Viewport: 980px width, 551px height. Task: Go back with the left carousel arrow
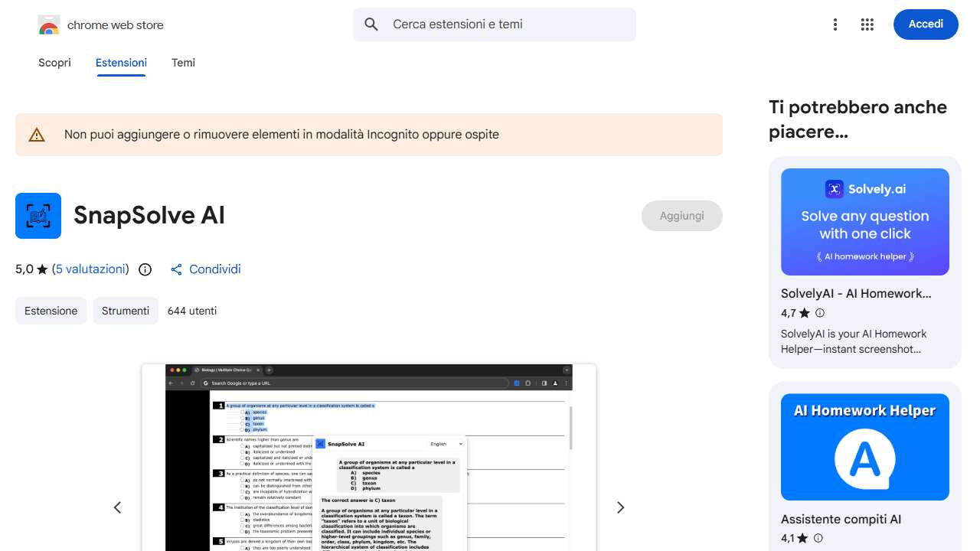point(117,507)
